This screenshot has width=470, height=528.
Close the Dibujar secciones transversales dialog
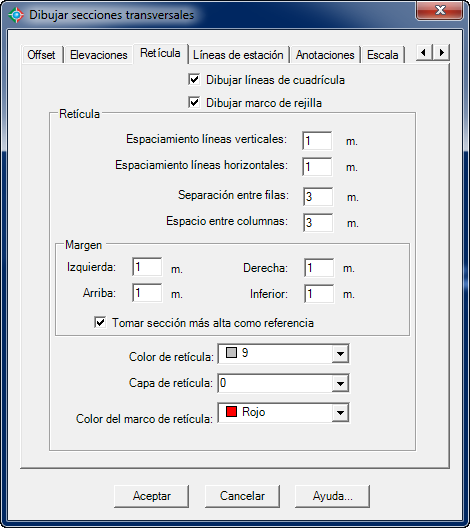tap(439, 10)
